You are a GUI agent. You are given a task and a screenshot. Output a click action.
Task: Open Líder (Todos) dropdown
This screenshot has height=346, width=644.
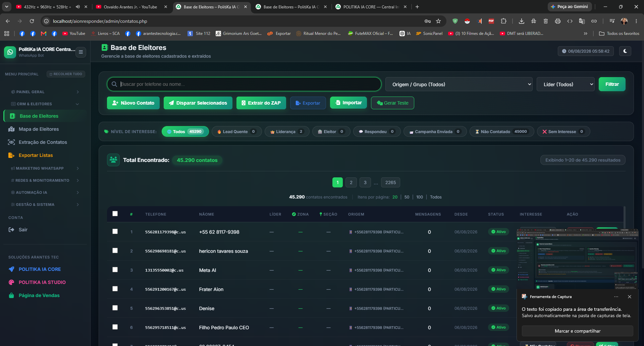pos(566,84)
